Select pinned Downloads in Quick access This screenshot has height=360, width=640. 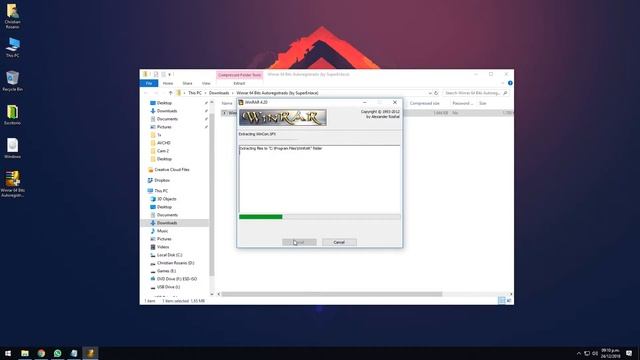click(167, 111)
